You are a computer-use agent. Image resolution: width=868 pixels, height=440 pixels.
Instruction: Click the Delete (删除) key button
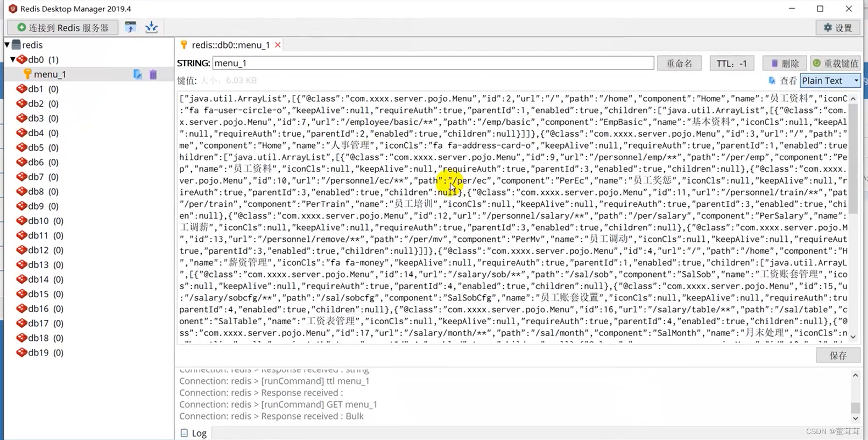click(x=785, y=63)
